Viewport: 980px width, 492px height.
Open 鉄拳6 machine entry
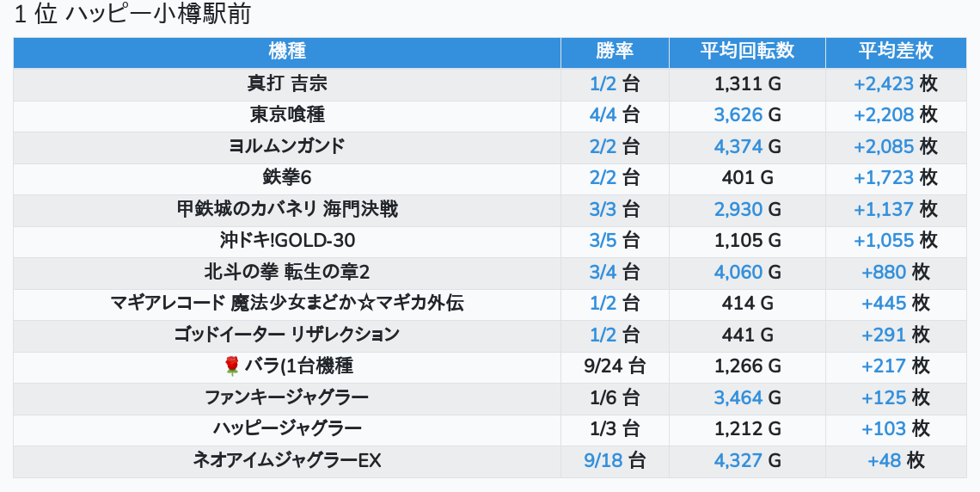(287, 178)
